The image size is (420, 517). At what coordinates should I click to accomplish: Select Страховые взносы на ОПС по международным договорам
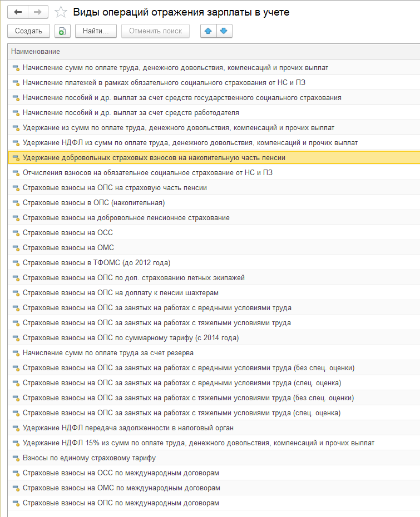click(x=214, y=503)
